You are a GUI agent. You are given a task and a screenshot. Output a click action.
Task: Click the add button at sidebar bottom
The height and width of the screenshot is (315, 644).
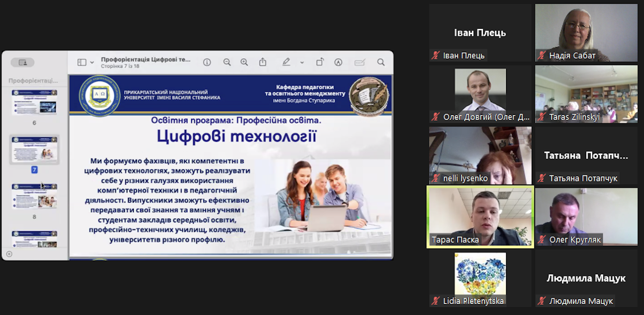[9, 254]
